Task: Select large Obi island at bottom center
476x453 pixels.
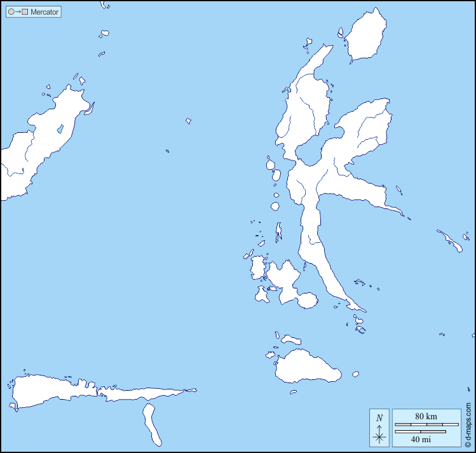Action: tap(306, 367)
